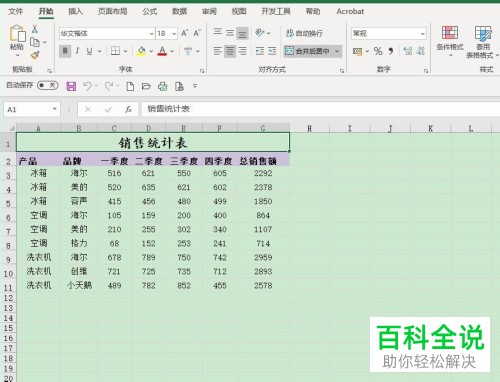
Task: Click the quick print icon
Action: (163, 86)
